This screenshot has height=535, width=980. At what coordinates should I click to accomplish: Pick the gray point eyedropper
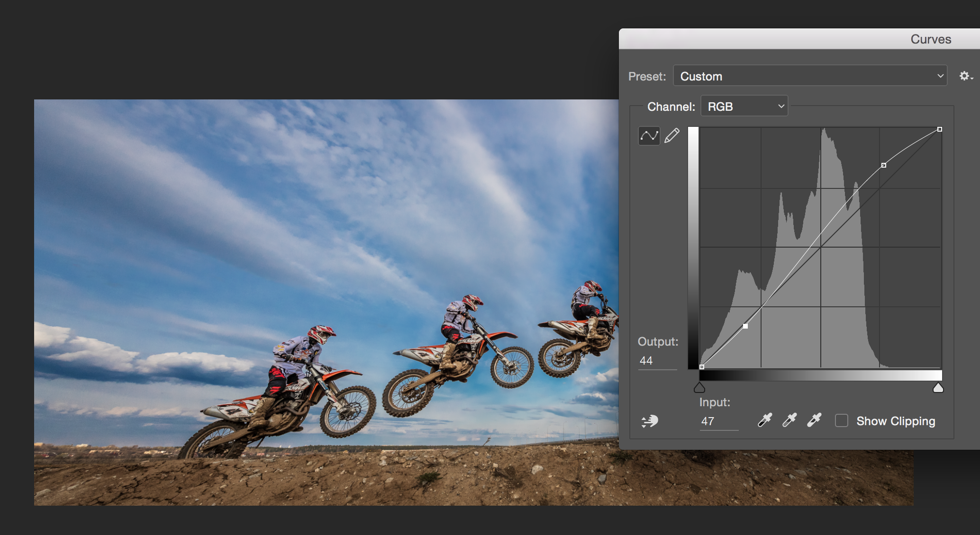[x=789, y=420]
